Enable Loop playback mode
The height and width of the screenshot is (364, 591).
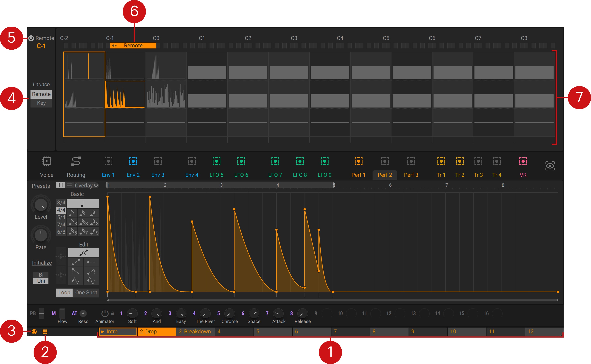click(x=64, y=293)
